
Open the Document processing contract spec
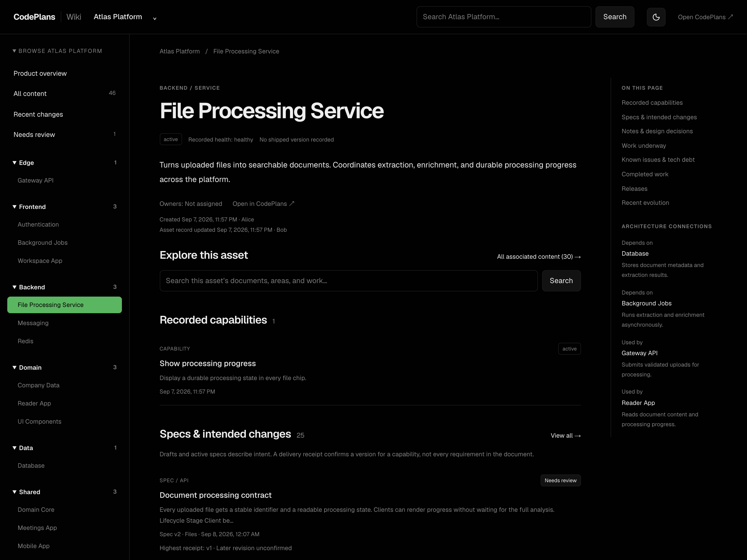[x=216, y=495]
